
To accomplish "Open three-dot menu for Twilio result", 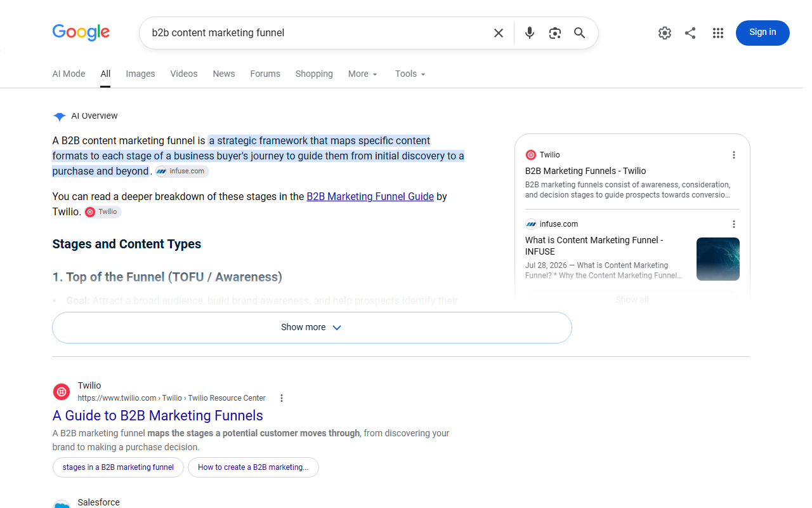I will click(282, 398).
